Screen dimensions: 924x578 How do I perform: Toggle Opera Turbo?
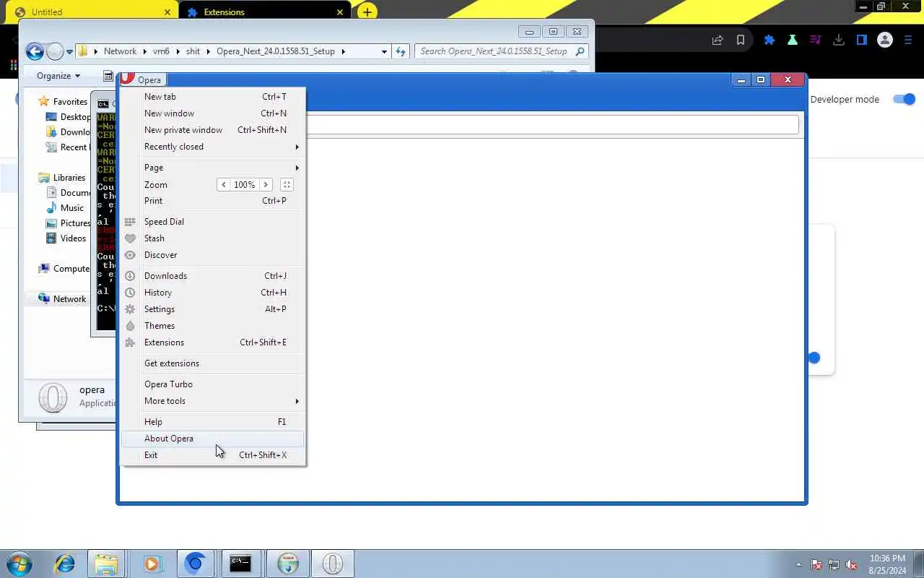tap(214, 384)
